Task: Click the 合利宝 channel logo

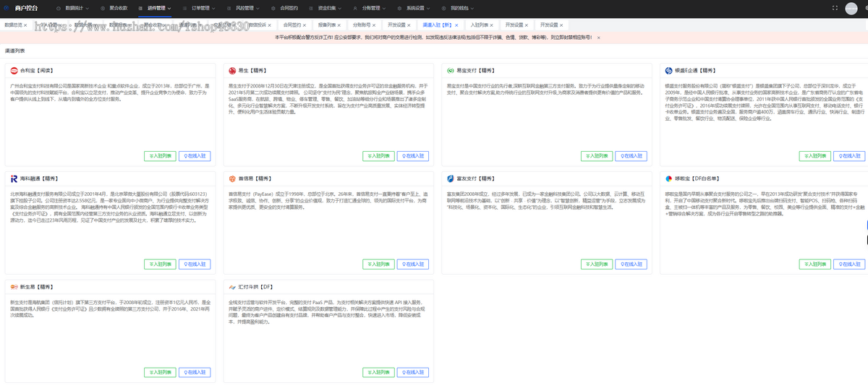Action: tap(14, 71)
